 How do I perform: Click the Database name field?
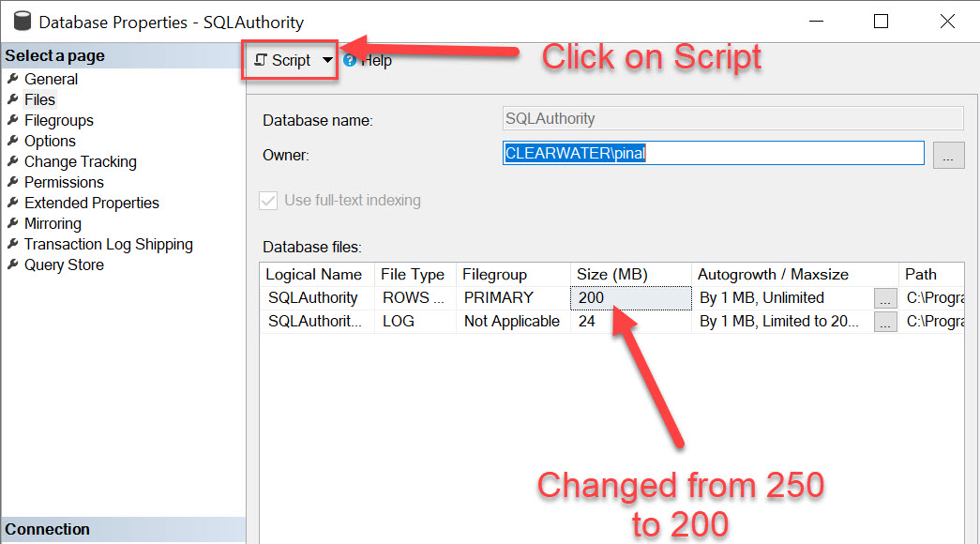pyautogui.click(x=732, y=119)
